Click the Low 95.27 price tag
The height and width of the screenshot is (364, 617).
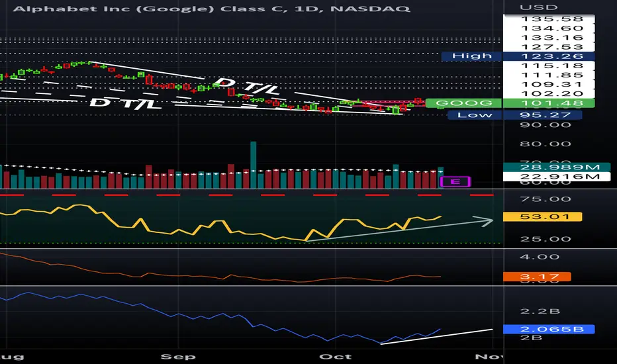[x=514, y=115]
